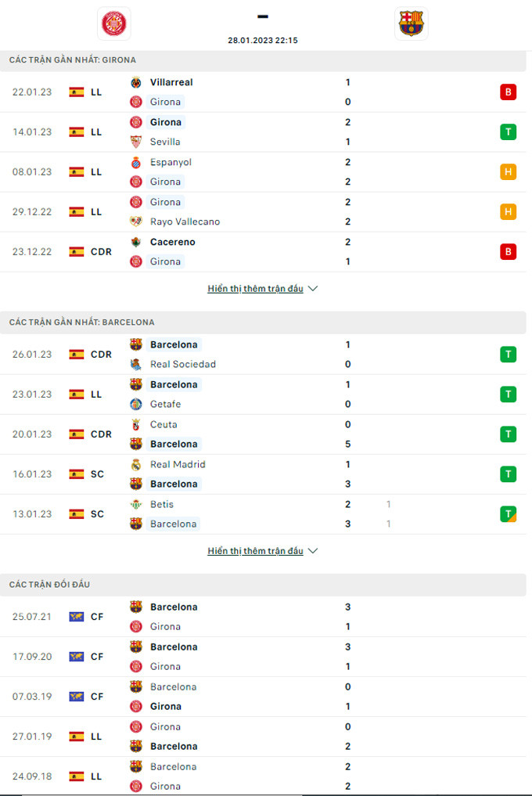Click the Sevilla team logo

(x=136, y=142)
